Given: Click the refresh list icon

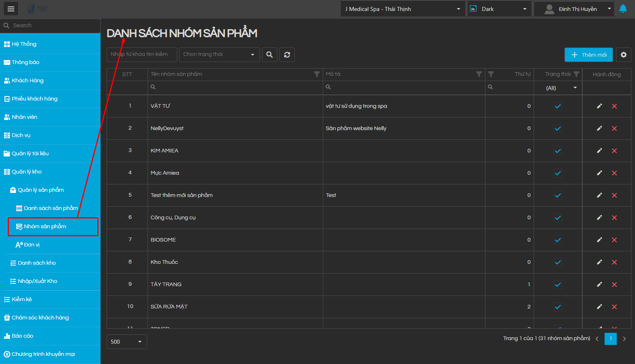Looking at the screenshot, I should [287, 55].
